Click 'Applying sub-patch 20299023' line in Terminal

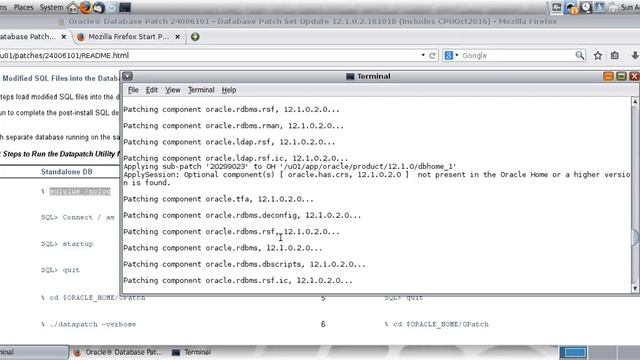(289, 167)
